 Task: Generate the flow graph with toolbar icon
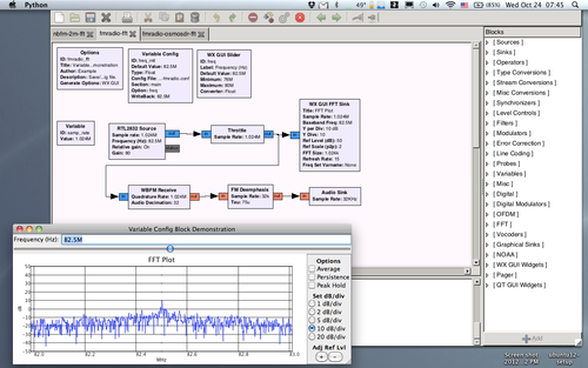coord(268,18)
